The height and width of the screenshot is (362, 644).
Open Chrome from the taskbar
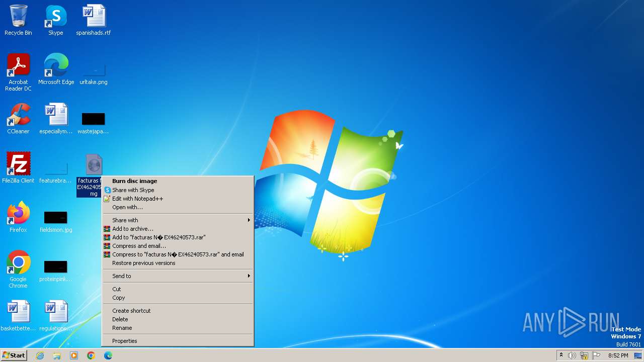pos(91,355)
